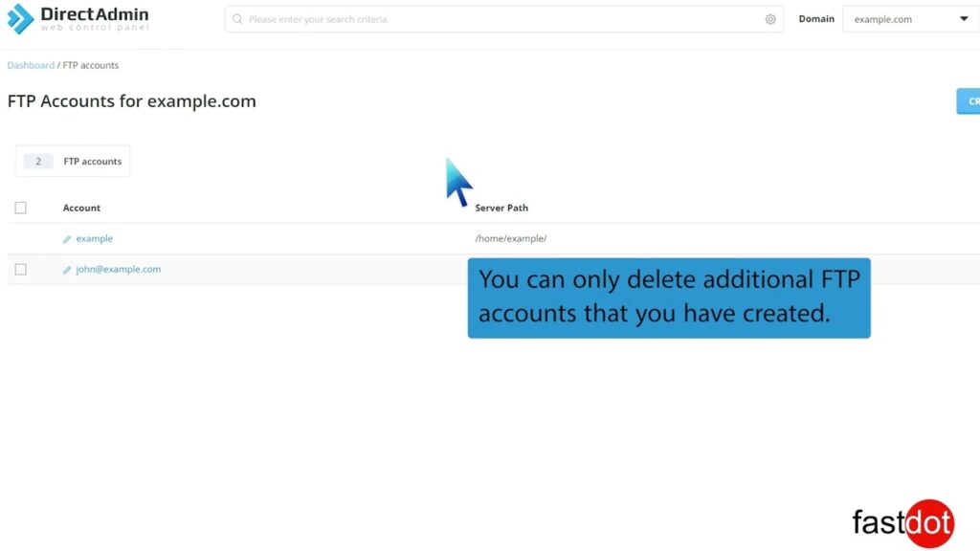The width and height of the screenshot is (980, 551).
Task: Open the example.com domain selector
Action: tap(911, 19)
